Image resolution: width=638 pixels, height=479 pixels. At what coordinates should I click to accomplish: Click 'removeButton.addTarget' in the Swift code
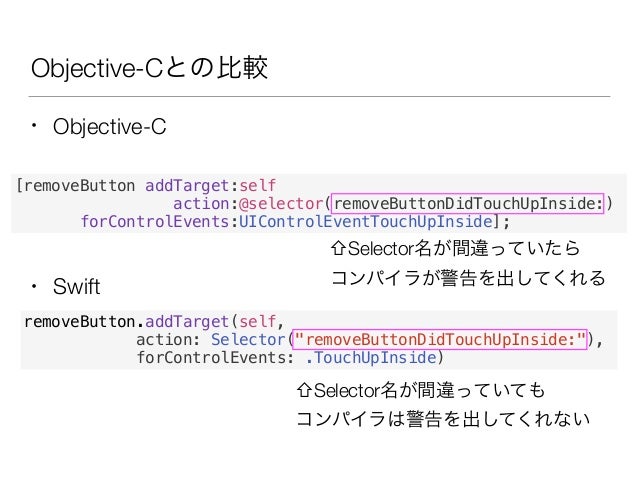[126, 322]
